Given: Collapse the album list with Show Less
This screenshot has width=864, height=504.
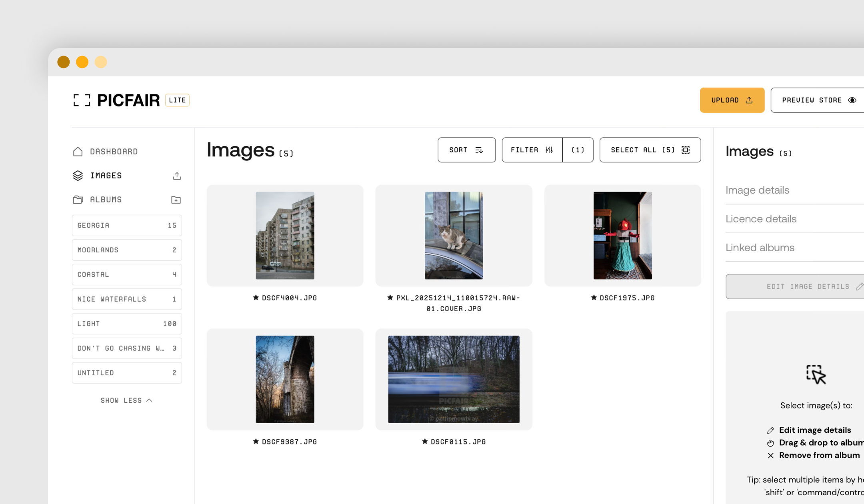Looking at the screenshot, I should 126,400.
